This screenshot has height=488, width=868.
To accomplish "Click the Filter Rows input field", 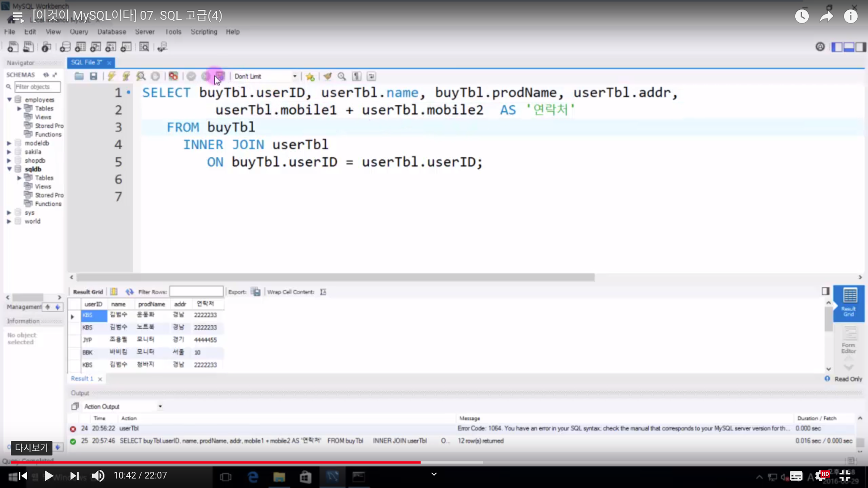I will (x=196, y=291).
